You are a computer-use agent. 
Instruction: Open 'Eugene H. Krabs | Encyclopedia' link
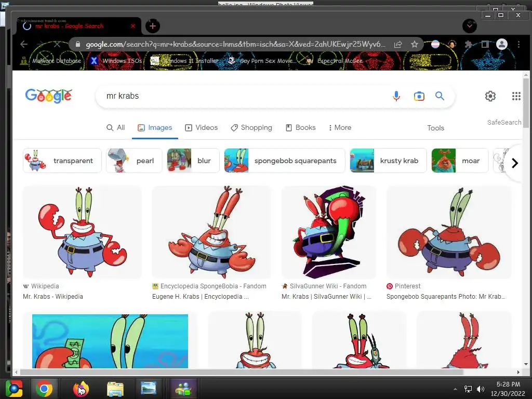click(201, 297)
